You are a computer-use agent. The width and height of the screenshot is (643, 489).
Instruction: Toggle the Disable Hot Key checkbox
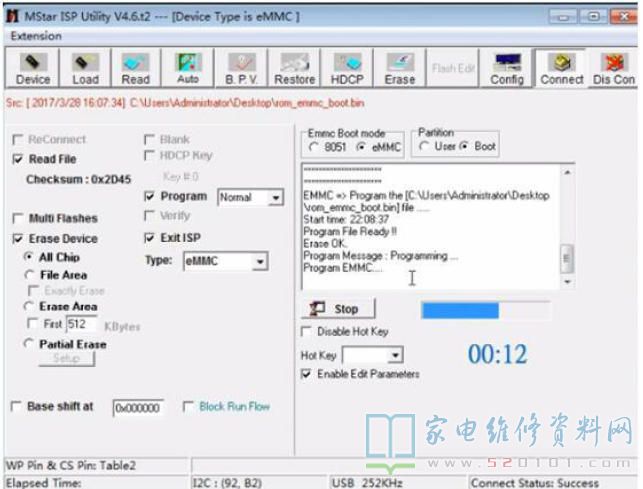point(306,331)
